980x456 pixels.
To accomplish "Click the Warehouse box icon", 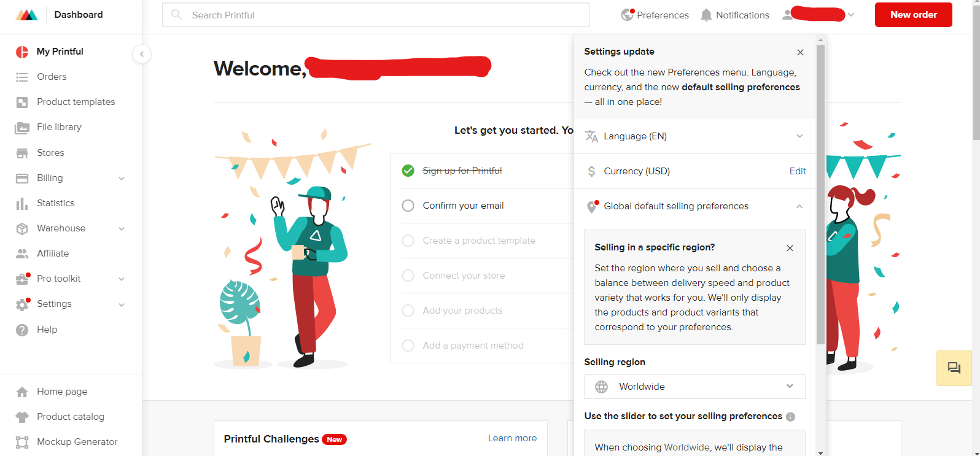I will coord(22,228).
